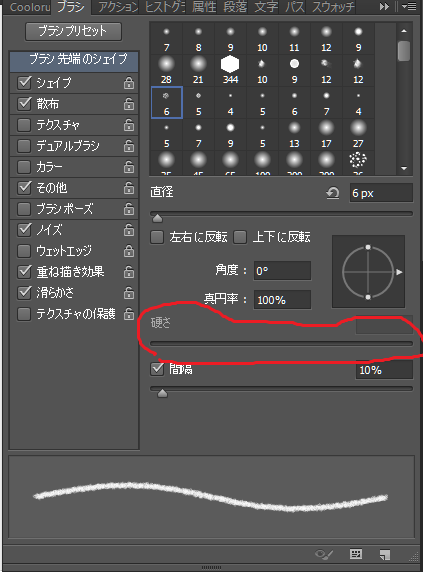Open the 文字 tab
This screenshot has height=572, width=423.
(x=266, y=7)
